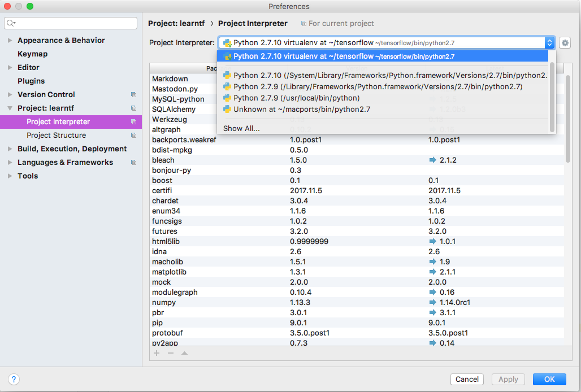Click the upgrade arrow icon for html5lib
Image resolution: width=581 pixels, height=392 pixels.
point(432,241)
